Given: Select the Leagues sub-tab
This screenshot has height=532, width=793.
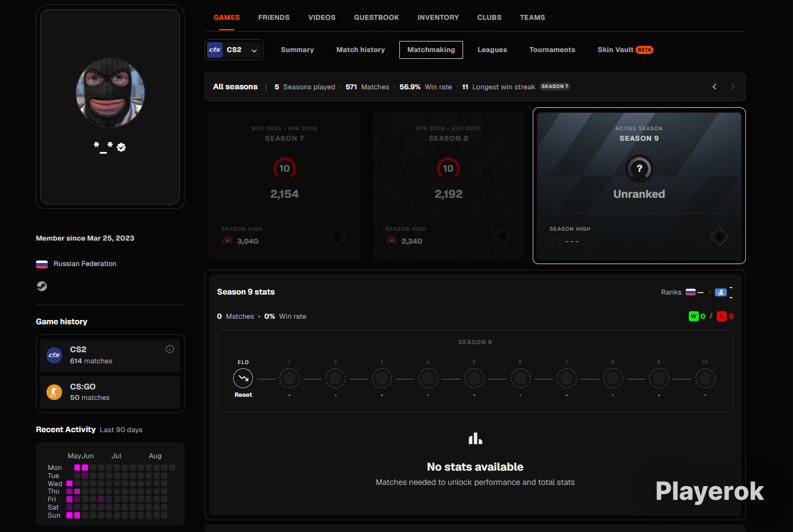Looking at the screenshot, I should 492,50.
